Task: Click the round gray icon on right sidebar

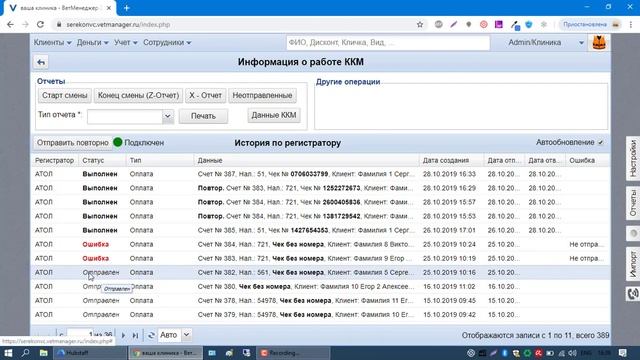Action: (x=633, y=233)
